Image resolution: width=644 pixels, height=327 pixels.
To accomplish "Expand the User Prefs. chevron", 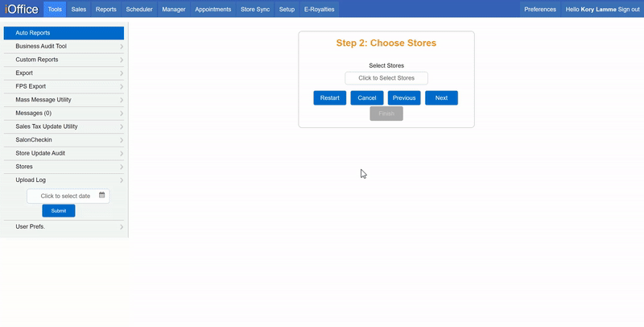I will point(122,227).
